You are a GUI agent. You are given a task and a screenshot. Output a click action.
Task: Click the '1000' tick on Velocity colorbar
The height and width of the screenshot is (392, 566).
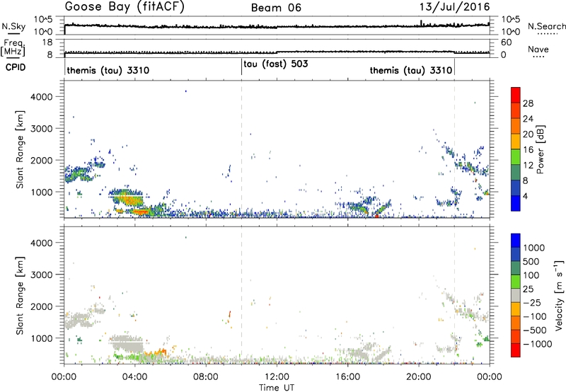[x=534, y=248]
